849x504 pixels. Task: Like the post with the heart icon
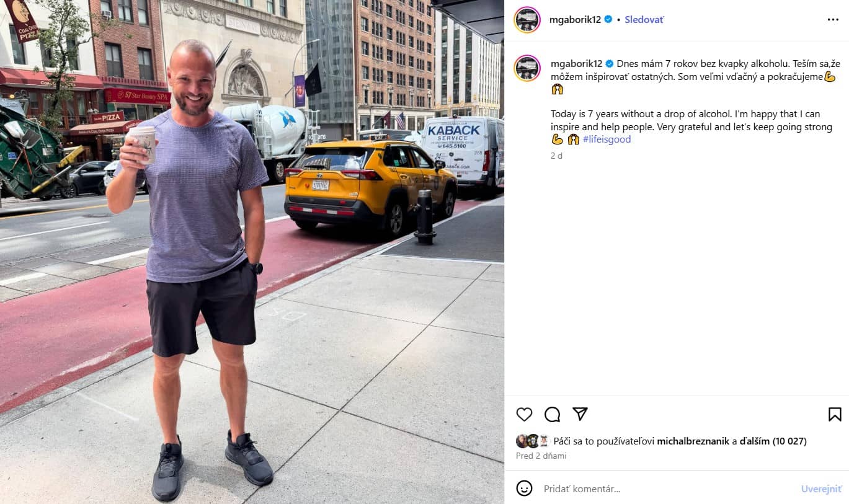coord(524,414)
